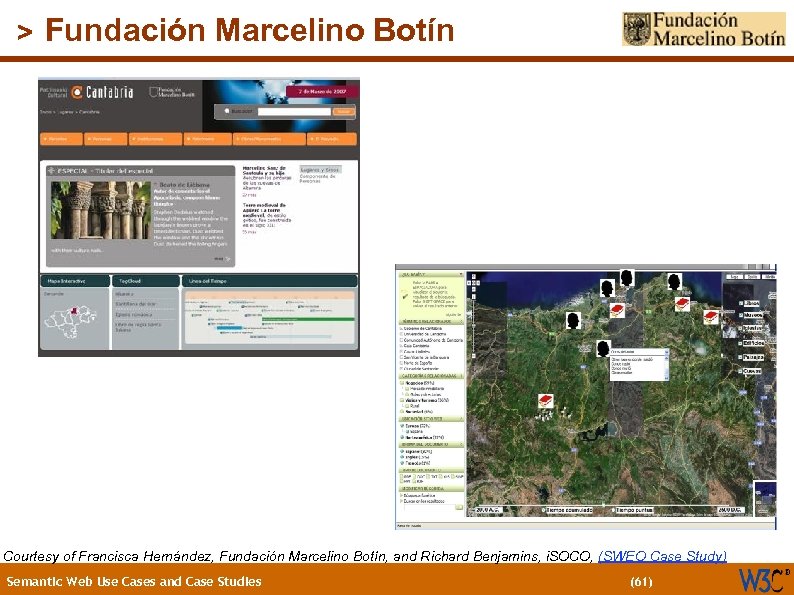
Task: Collapse the top green help panel header
Action: [x=431, y=274]
